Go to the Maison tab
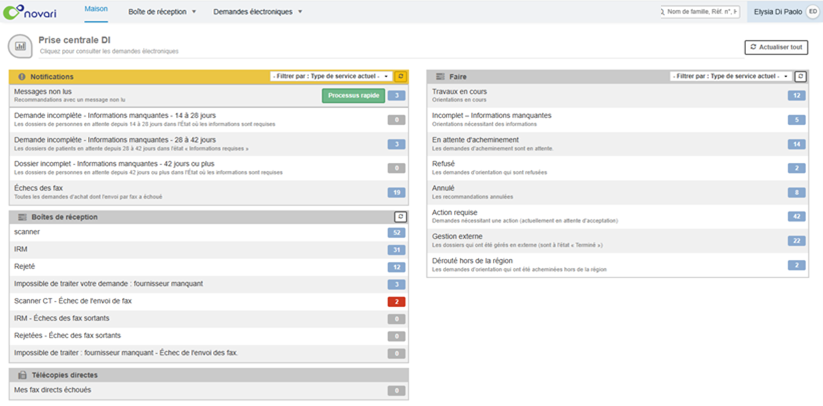The width and height of the screenshot is (823, 406). tap(96, 9)
